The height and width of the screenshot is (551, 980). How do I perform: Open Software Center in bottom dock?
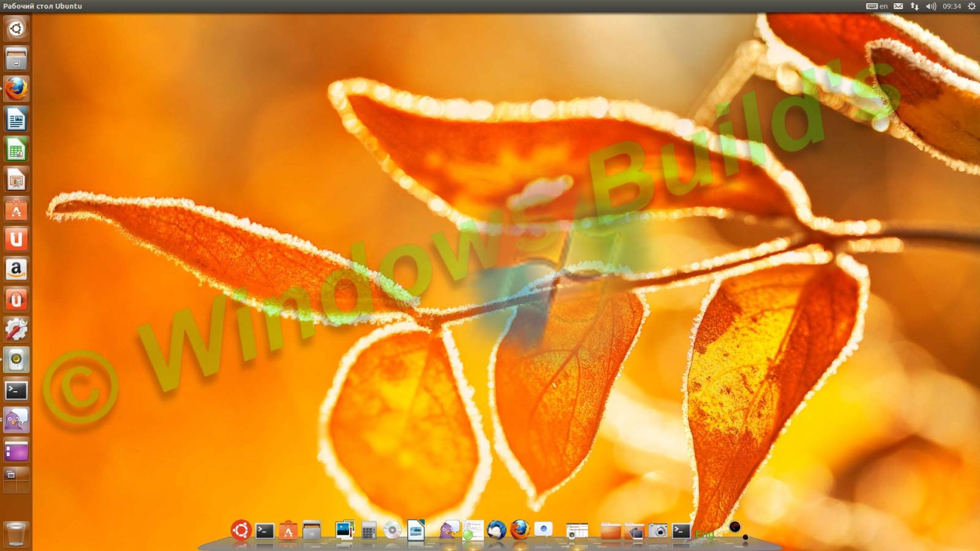tap(288, 530)
